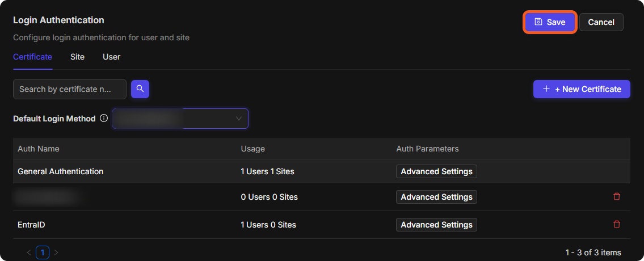
Task: Focus the certificate name search field
Action: pos(70,89)
